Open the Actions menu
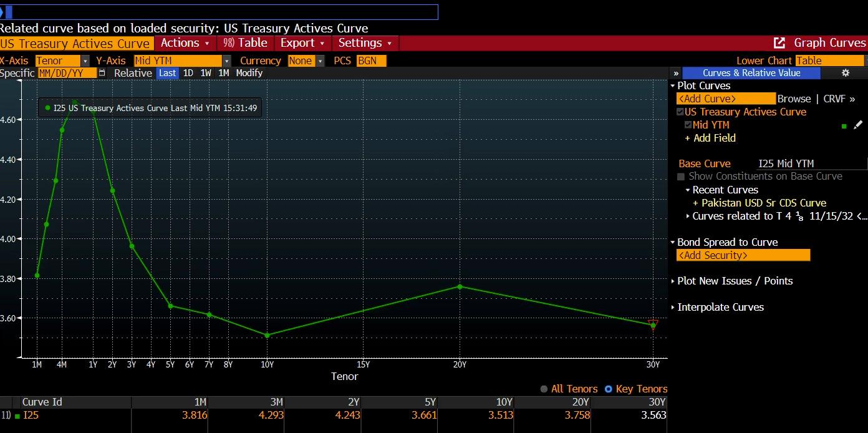The height and width of the screenshot is (433, 868). (185, 43)
